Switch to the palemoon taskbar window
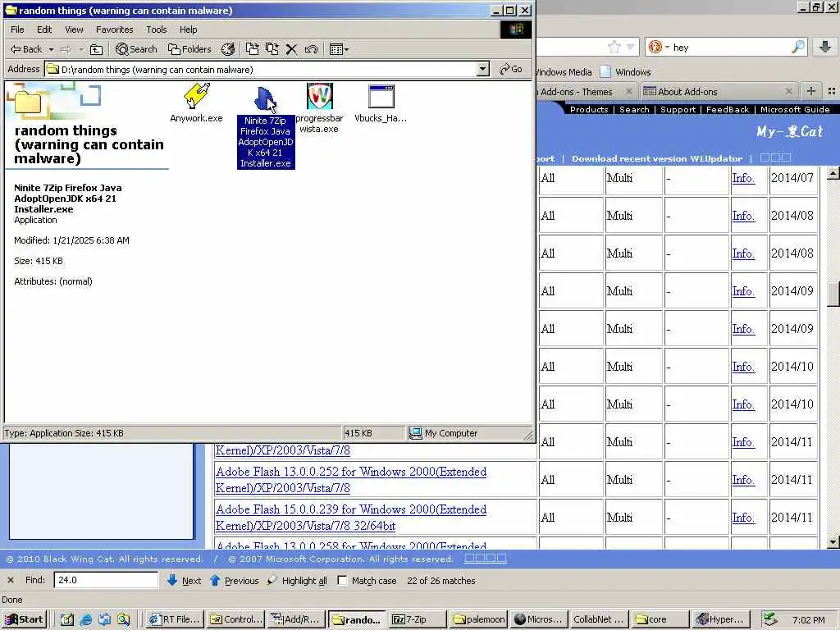Viewport: 840px width, 630px height. [x=478, y=619]
